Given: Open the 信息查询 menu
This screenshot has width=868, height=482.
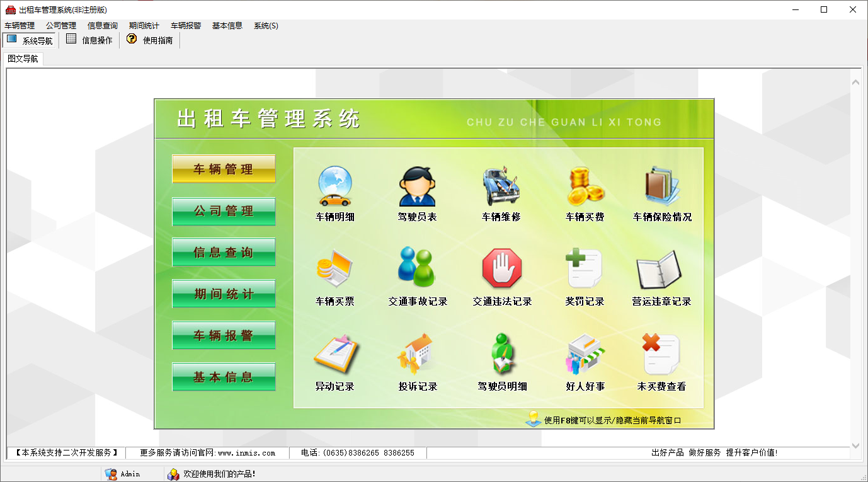Looking at the screenshot, I should point(103,26).
